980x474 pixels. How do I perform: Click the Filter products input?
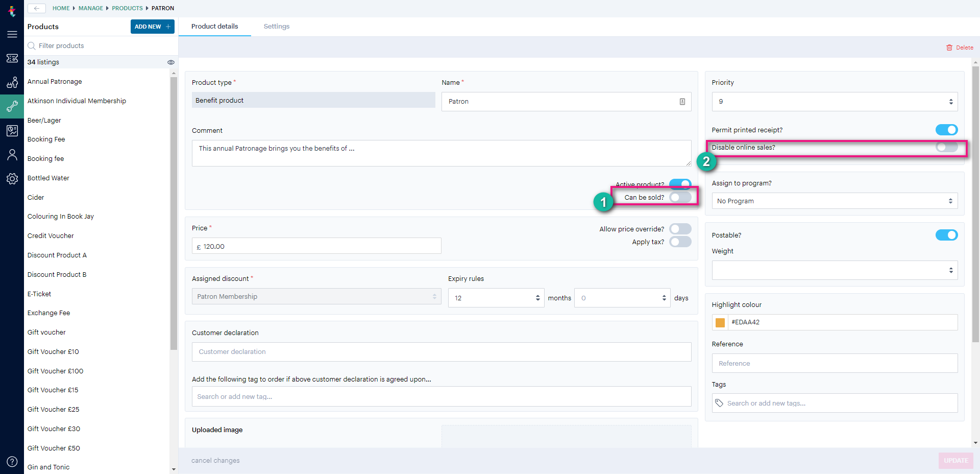101,45
